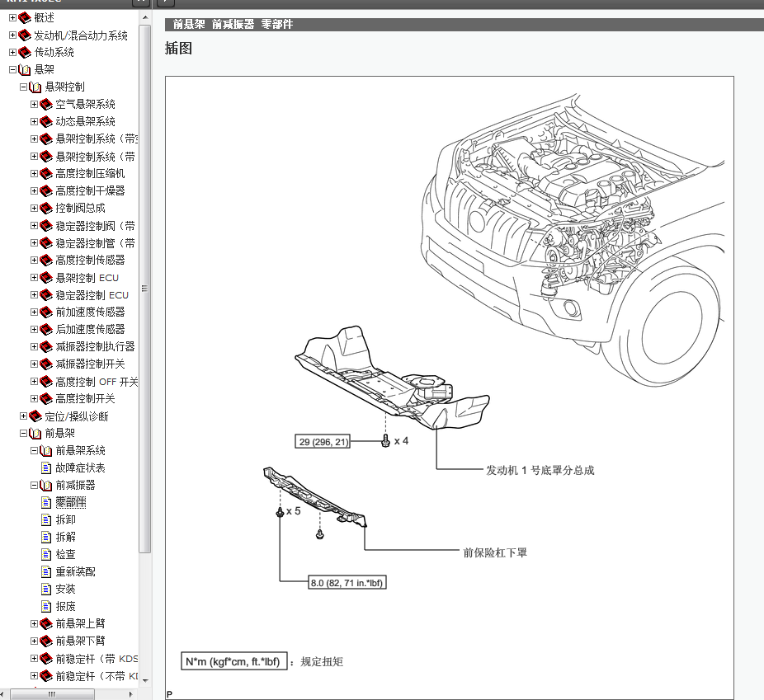764x700 pixels.
Task: Click the 概述 book icon
Action: point(25,18)
